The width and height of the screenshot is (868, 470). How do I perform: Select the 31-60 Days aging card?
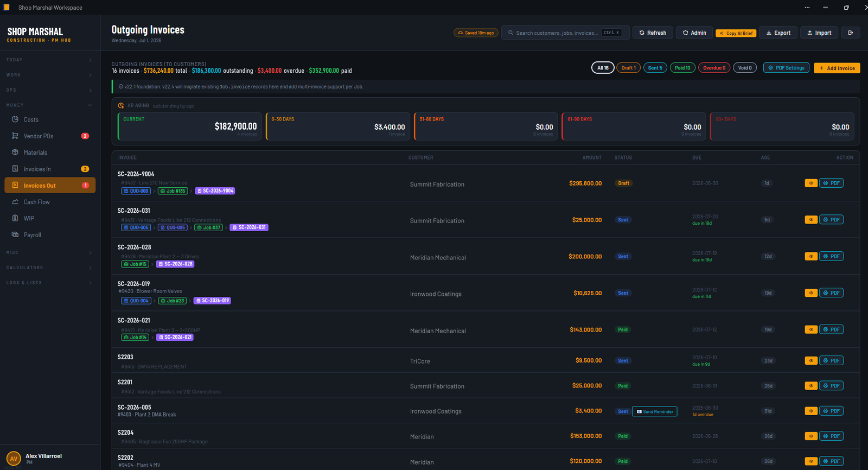pos(486,126)
